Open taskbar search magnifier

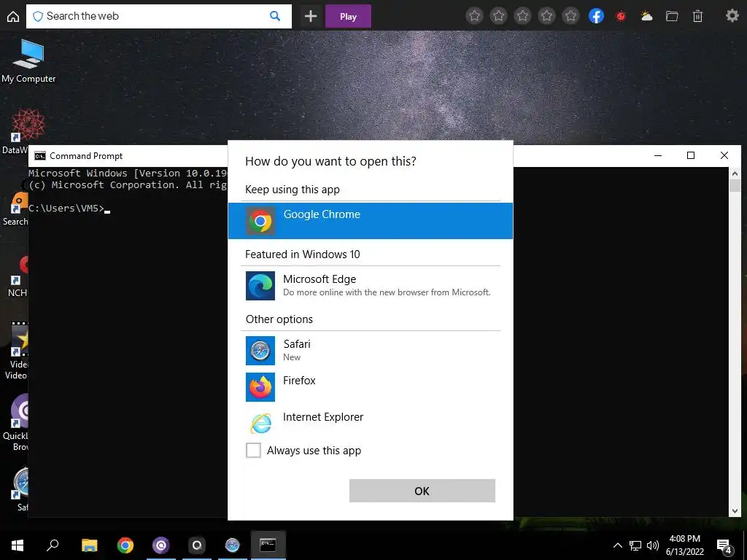53,545
